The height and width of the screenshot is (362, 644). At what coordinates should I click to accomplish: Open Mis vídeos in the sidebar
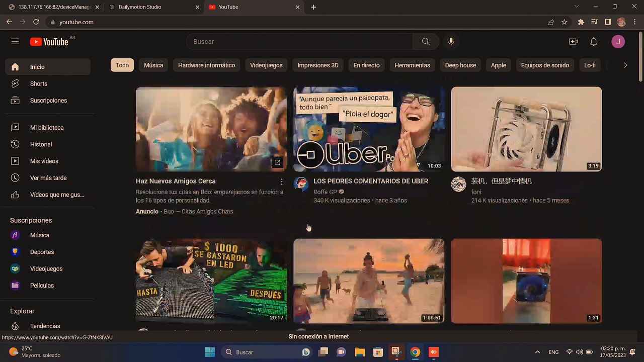pyautogui.click(x=48, y=161)
